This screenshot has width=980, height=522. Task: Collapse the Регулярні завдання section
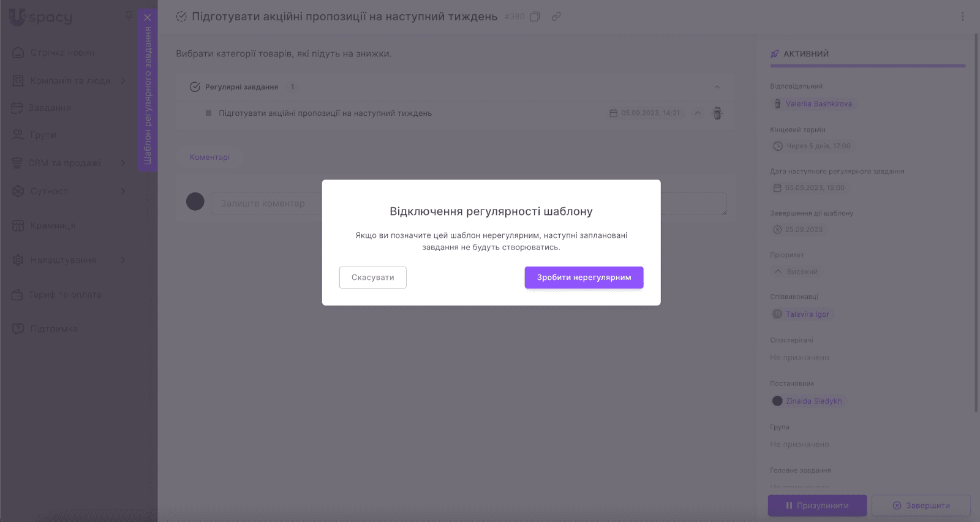[717, 87]
